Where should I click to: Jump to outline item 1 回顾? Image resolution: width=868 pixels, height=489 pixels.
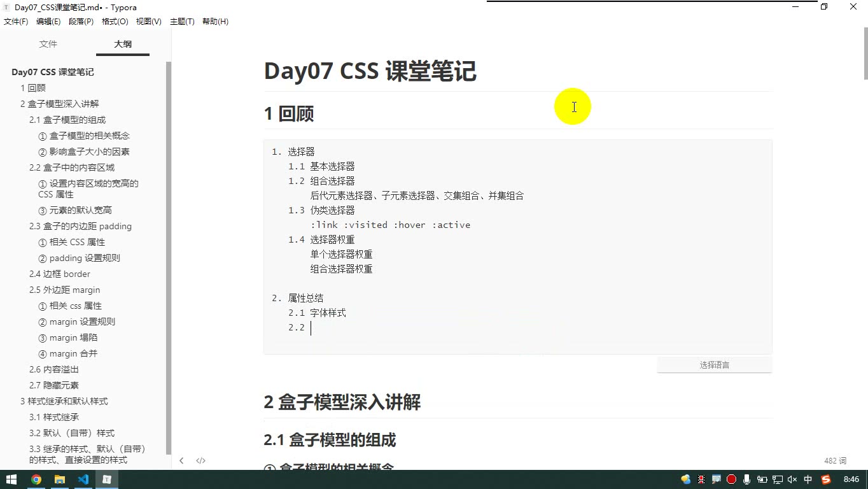32,88
